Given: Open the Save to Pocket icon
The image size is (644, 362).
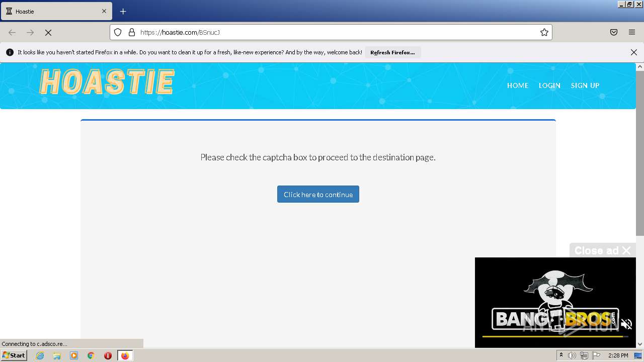Looking at the screenshot, I should pos(614,32).
